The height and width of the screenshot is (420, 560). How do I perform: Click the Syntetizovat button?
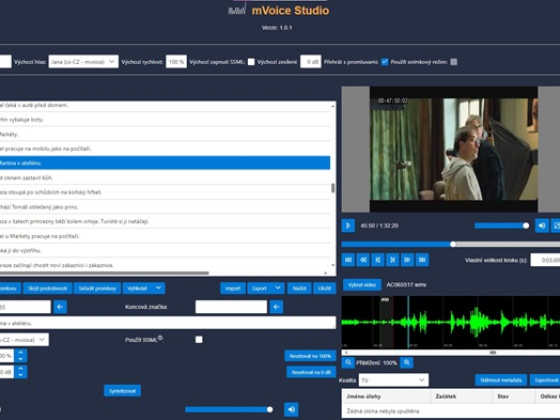tap(122, 391)
